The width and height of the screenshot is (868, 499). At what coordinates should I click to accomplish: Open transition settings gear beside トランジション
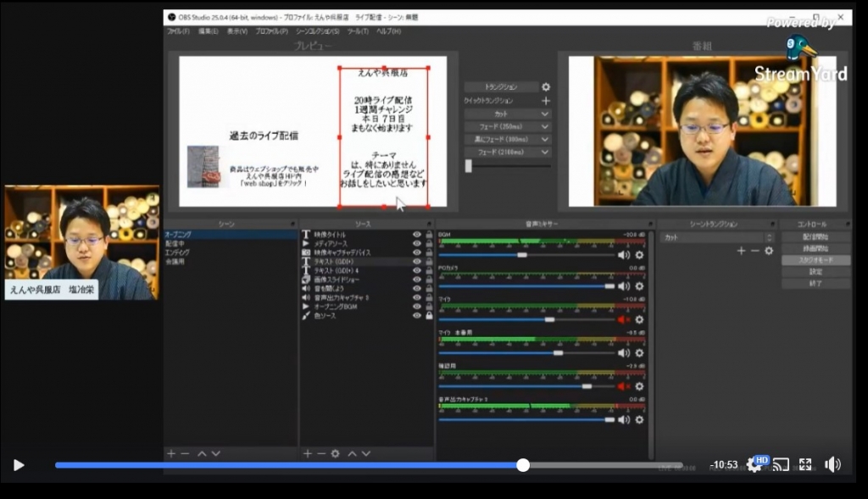tap(546, 87)
